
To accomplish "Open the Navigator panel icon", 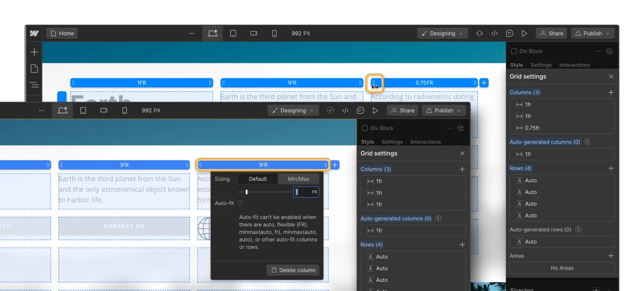I will click(35, 85).
